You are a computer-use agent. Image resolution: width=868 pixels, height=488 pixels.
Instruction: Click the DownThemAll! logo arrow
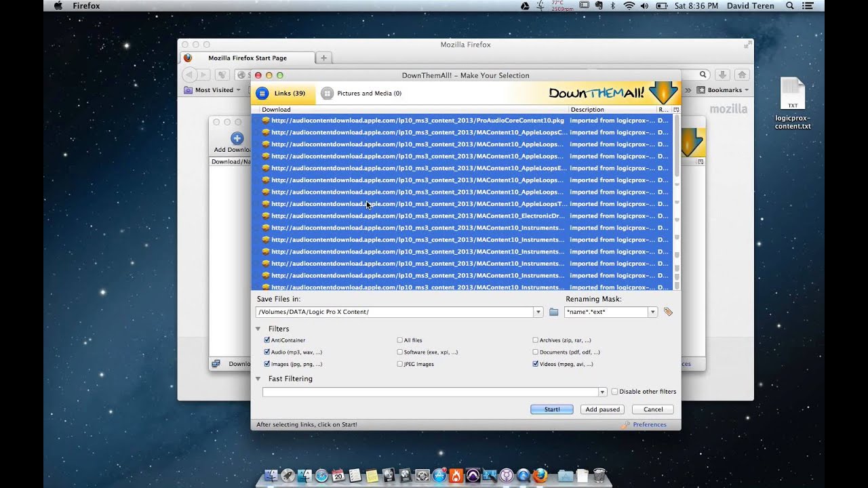tap(663, 92)
